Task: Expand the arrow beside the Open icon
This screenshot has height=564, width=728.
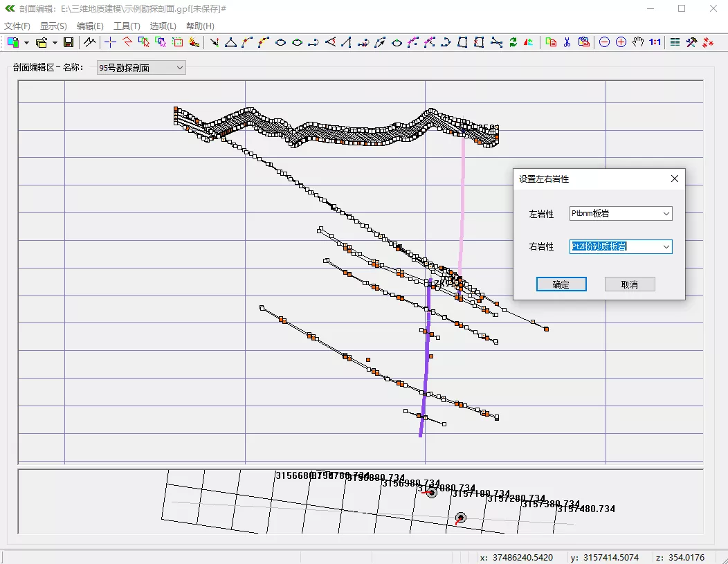Action: point(55,43)
